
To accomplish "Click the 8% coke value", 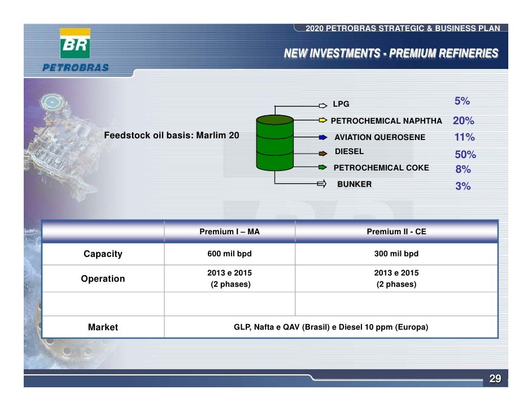I will pos(463,169).
